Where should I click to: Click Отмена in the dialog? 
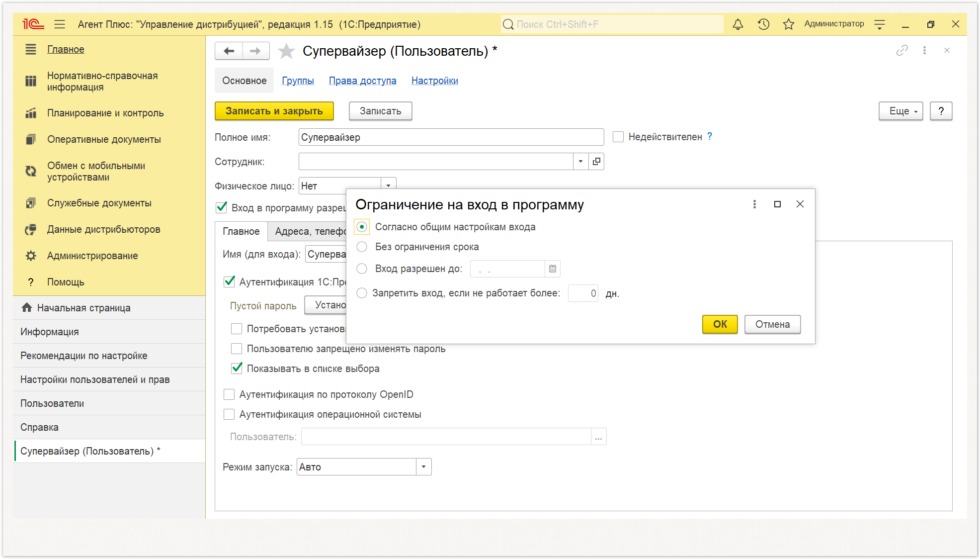(772, 324)
